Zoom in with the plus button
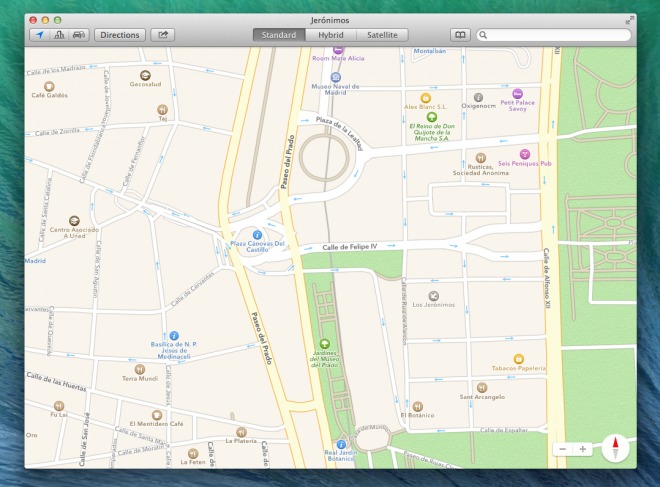The image size is (660, 487). click(583, 449)
